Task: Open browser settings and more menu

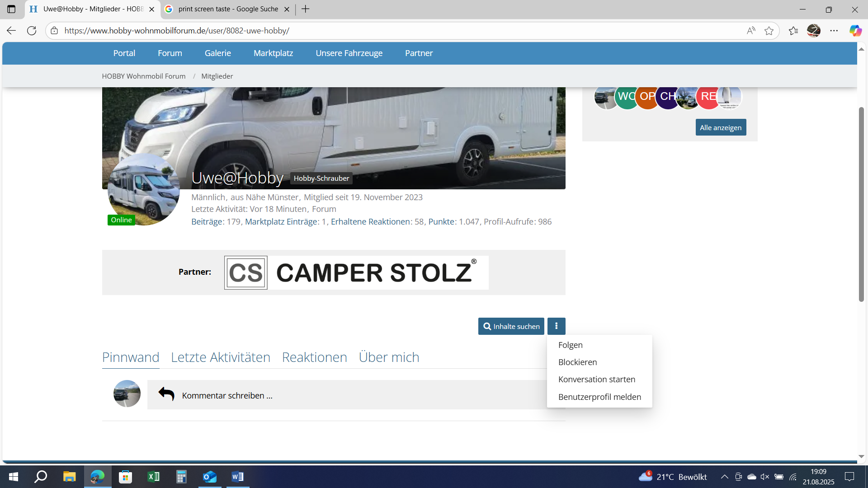Action: pos(834,31)
